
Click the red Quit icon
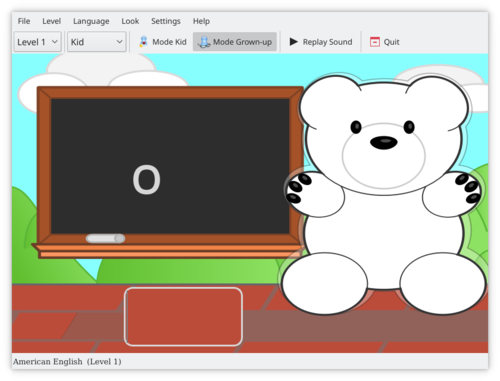point(375,42)
